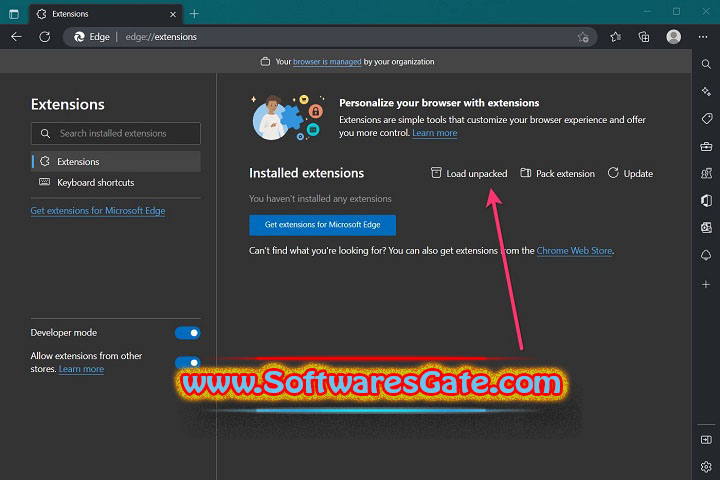
Task: Toggle the sidebar hide panel icon
Action: (706, 440)
